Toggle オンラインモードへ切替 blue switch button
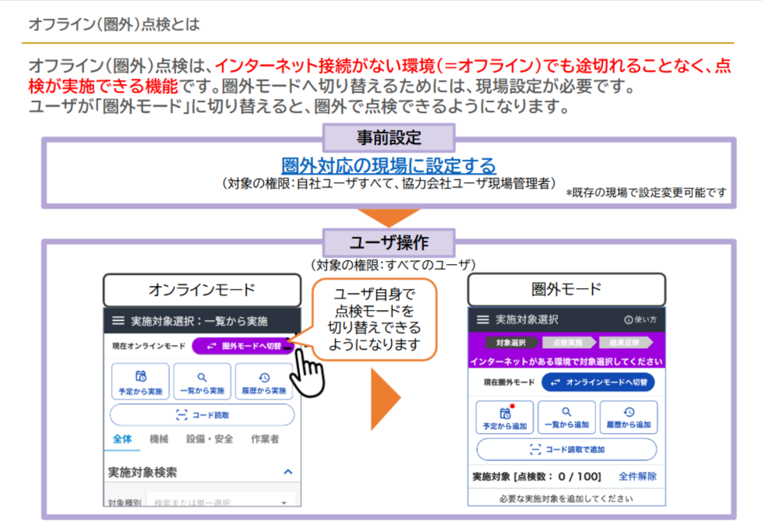The width and height of the screenshot is (762, 532). (x=598, y=382)
